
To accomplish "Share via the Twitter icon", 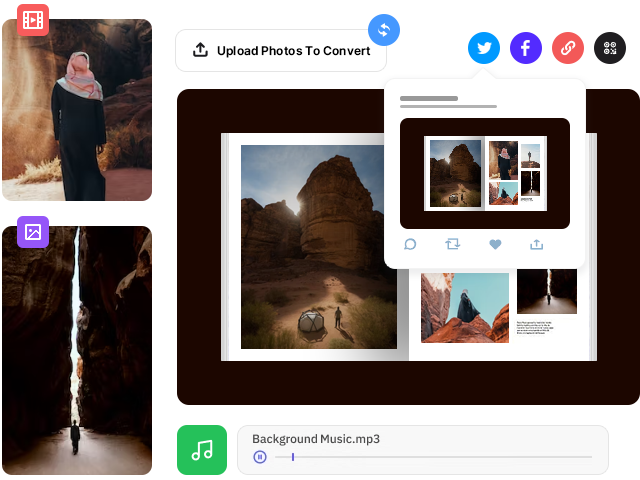I will pyautogui.click(x=484, y=48).
